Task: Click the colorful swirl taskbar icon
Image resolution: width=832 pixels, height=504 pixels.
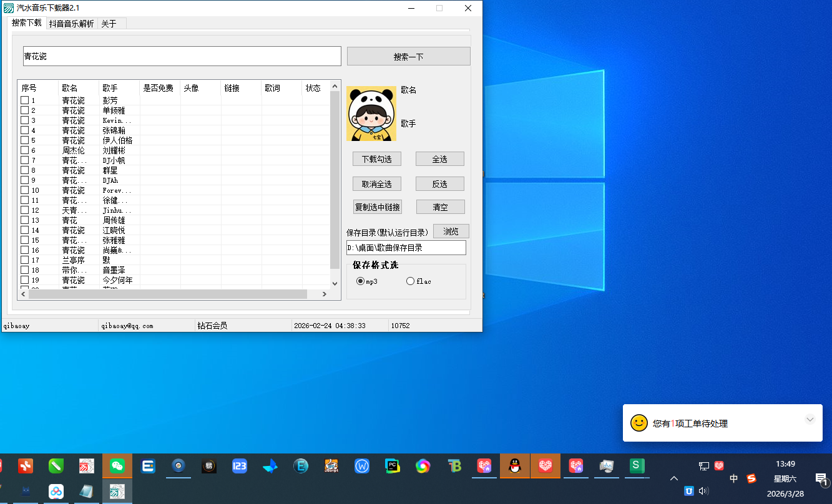Action: [x=423, y=466]
